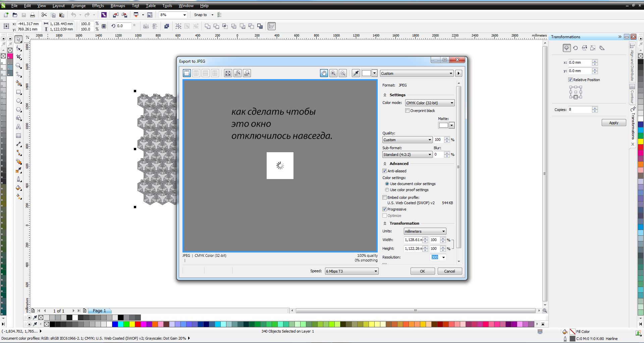Open the Effects menu
Image resolution: width=644 pixels, height=343 pixels.
click(x=98, y=6)
